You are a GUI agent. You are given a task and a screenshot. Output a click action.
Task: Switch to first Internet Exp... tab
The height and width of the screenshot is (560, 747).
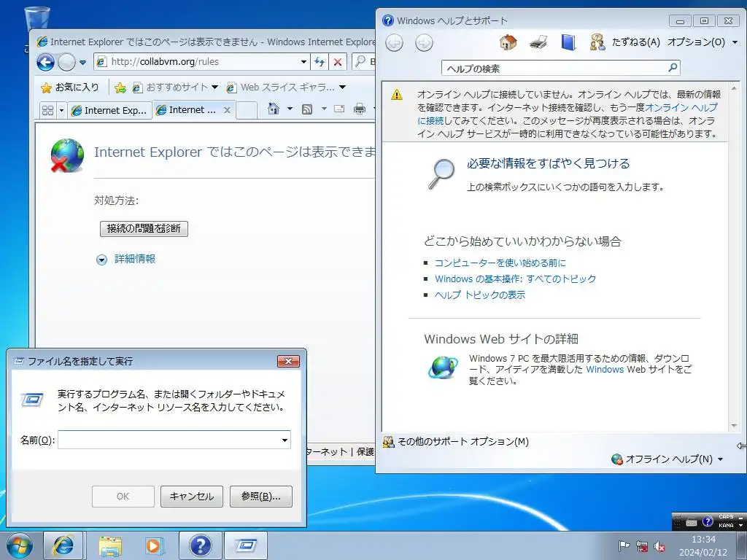coord(109,111)
